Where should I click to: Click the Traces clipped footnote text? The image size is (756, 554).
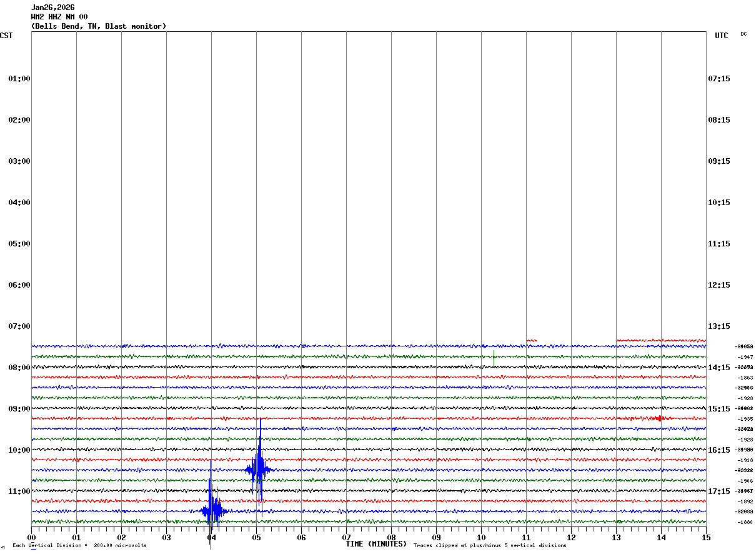coord(490,546)
